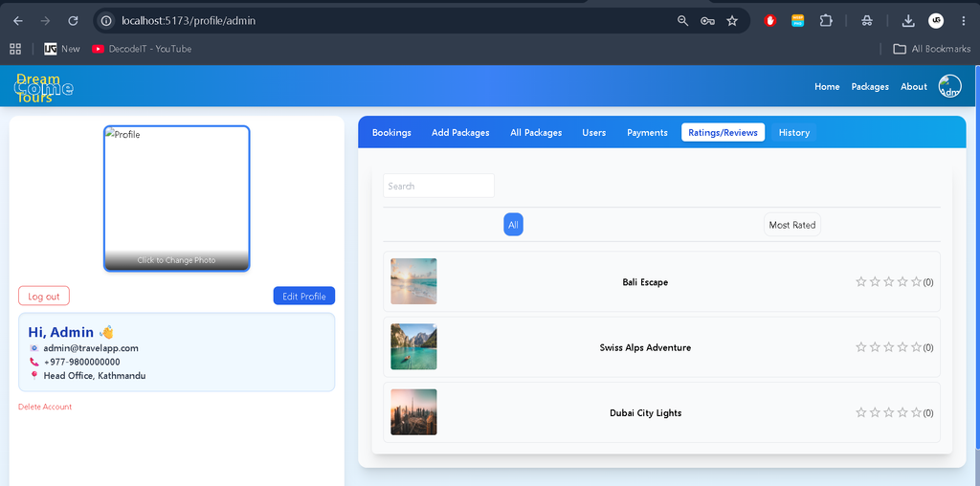980x486 pixels.
Task: Click the Dream Come Tours logo
Action: (43, 88)
